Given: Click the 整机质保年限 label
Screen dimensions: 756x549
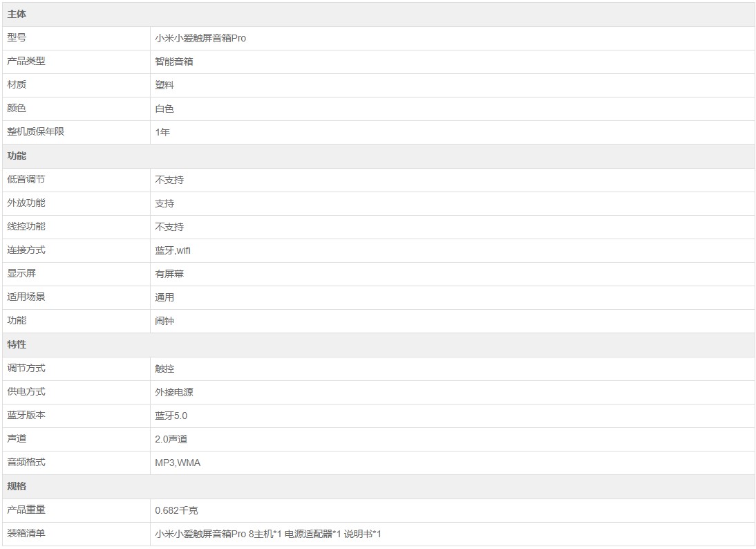Looking at the screenshot, I should click(x=35, y=132).
